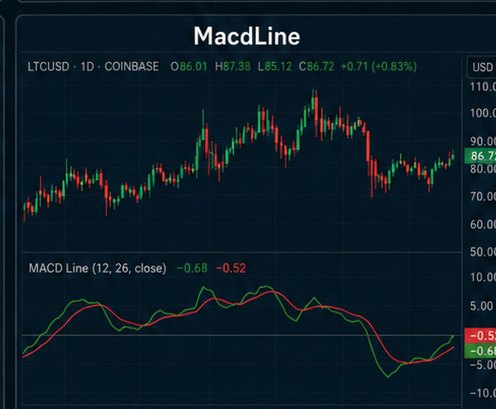
Task: Click the +0.71 (+0.83%) change text
Action: [379, 67]
